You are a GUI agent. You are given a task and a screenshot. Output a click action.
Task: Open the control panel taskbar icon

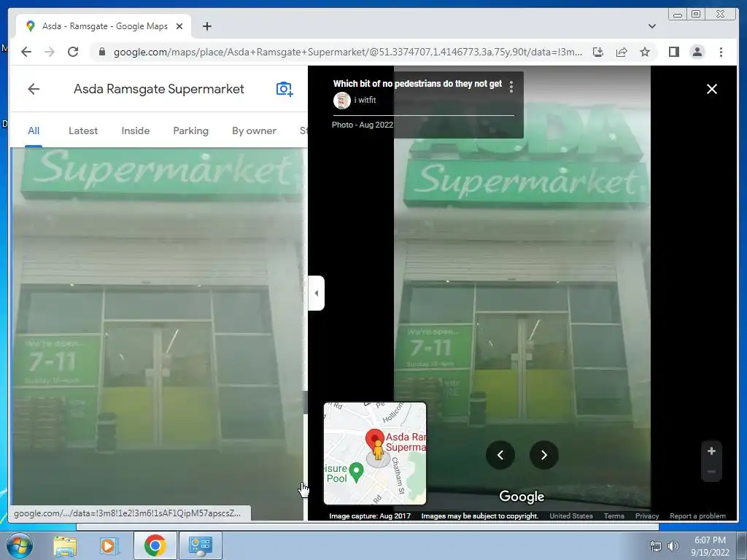200,545
